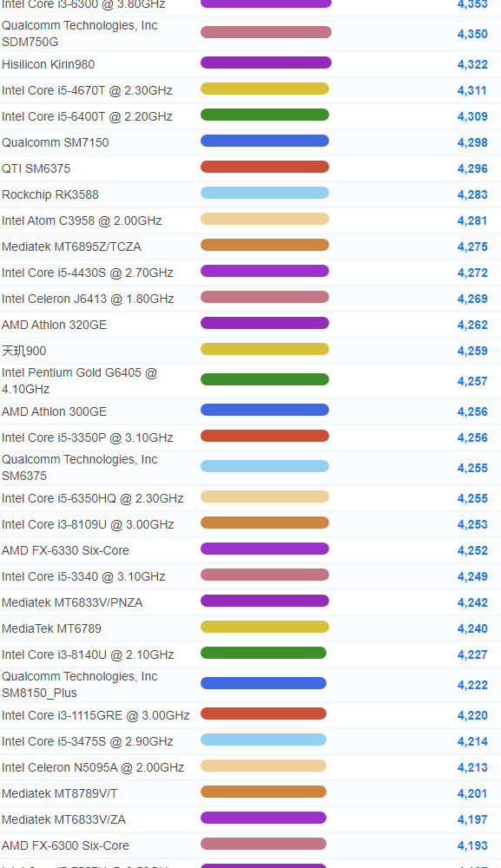The image size is (501, 868).
Task: Click the blue bar for Qualcomm SM7150
Action: (265, 141)
